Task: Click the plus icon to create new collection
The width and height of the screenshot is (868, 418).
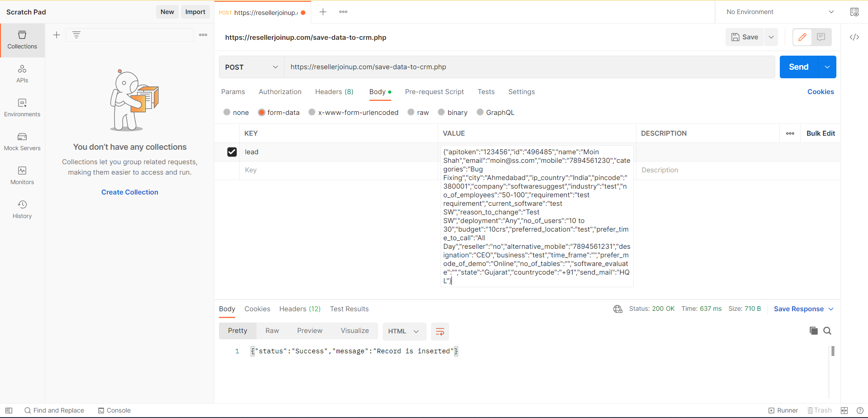Action: click(57, 35)
